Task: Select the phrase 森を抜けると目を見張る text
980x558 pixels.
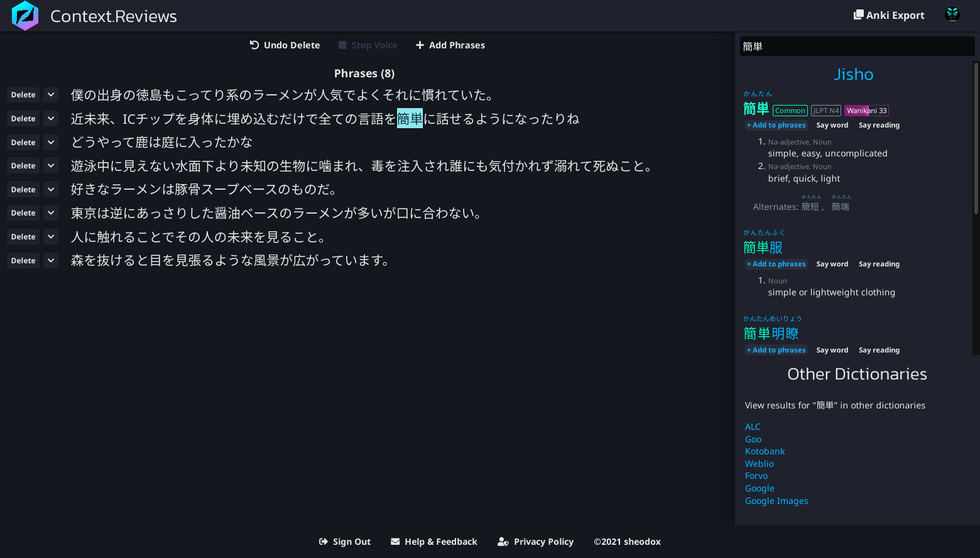Action: tap(231, 260)
